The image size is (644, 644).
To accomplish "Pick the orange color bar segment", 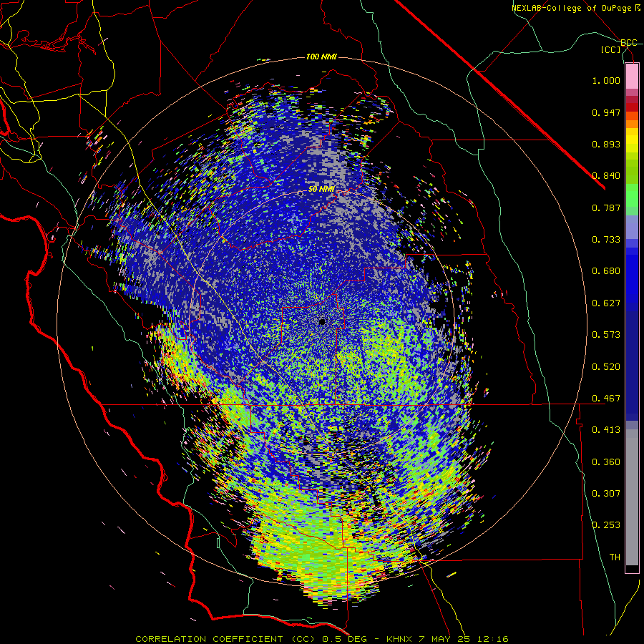I will (632, 124).
